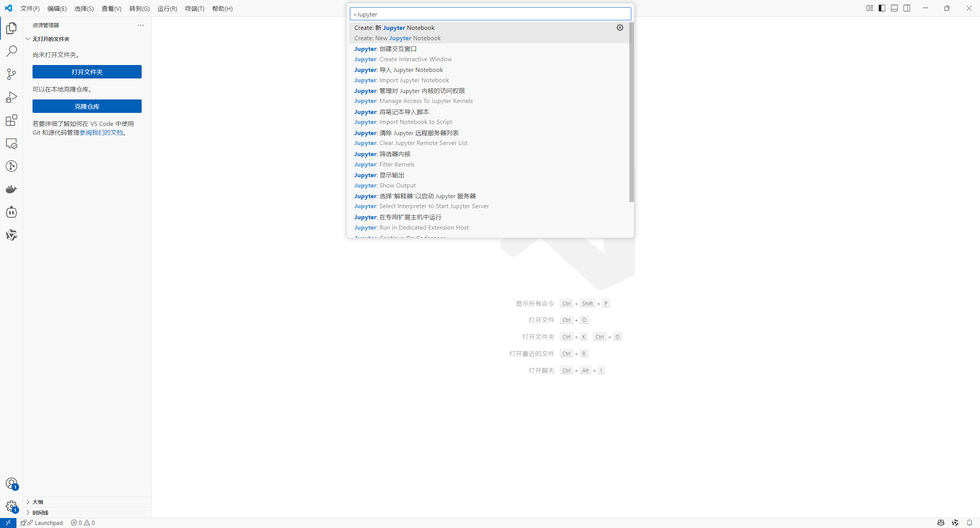Expand the 大纲 section
This screenshot has width=980, height=528.
click(87, 502)
